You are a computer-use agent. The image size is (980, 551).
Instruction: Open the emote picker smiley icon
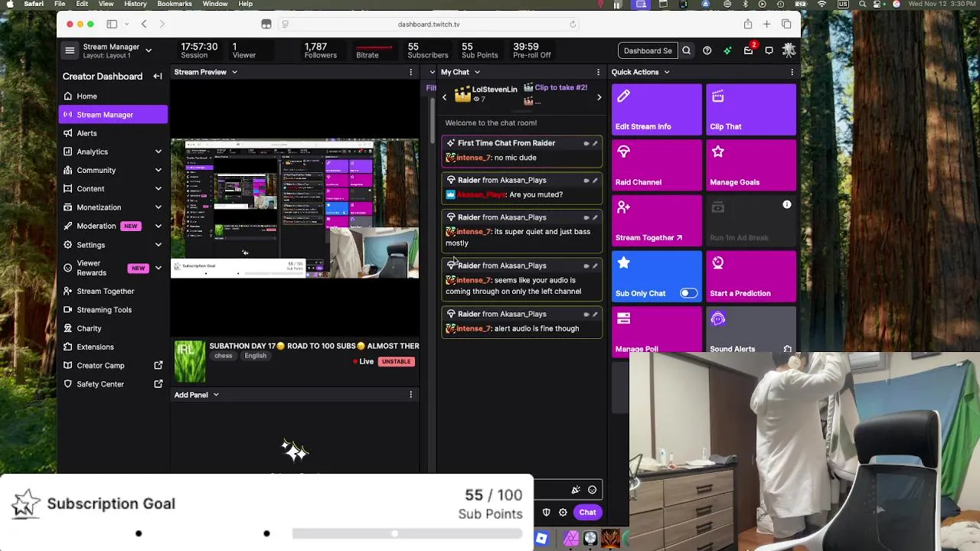(592, 490)
